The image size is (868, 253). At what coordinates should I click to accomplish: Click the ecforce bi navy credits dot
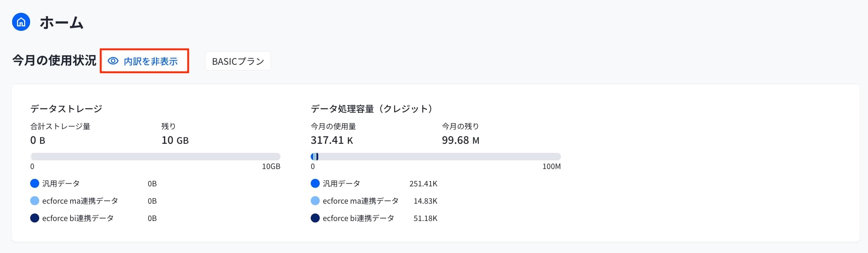pyautogui.click(x=315, y=218)
